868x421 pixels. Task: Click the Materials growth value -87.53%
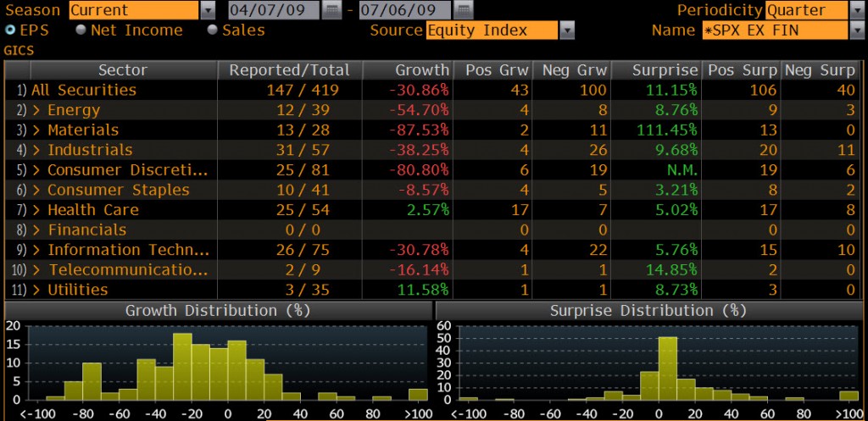[419, 130]
